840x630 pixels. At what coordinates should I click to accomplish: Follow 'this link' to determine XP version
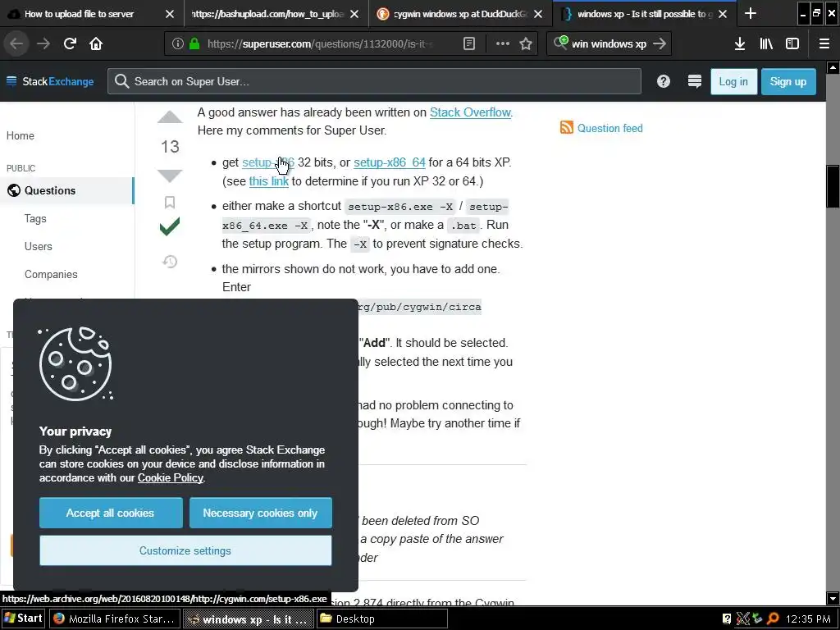tap(269, 181)
